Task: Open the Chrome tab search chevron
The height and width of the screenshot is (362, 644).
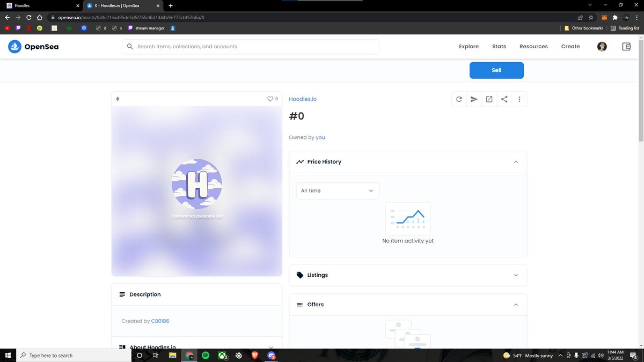Action: pos(590,5)
